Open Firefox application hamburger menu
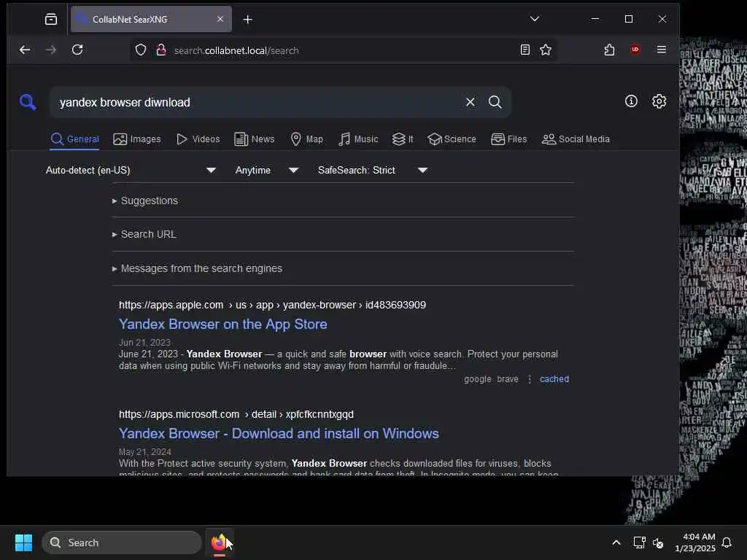The width and height of the screenshot is (747, 560). [x=661, y=50]
